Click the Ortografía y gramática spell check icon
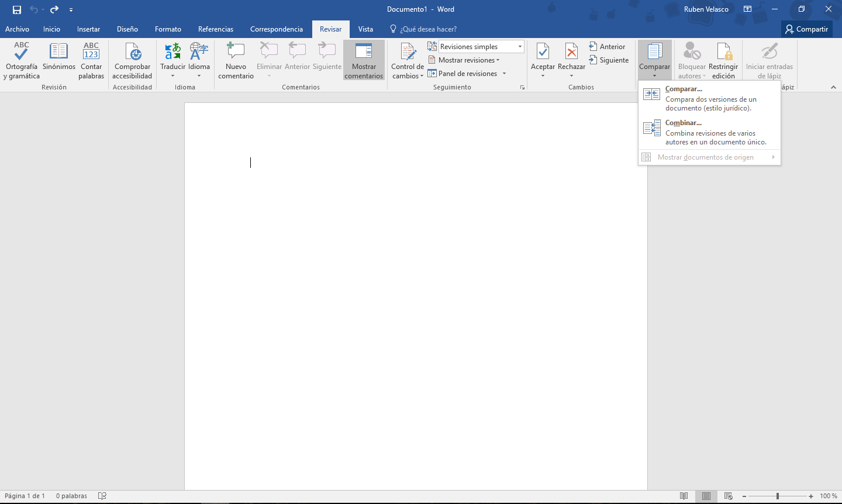This screenshot has width=842, height=504. click(x=22, y=53)
